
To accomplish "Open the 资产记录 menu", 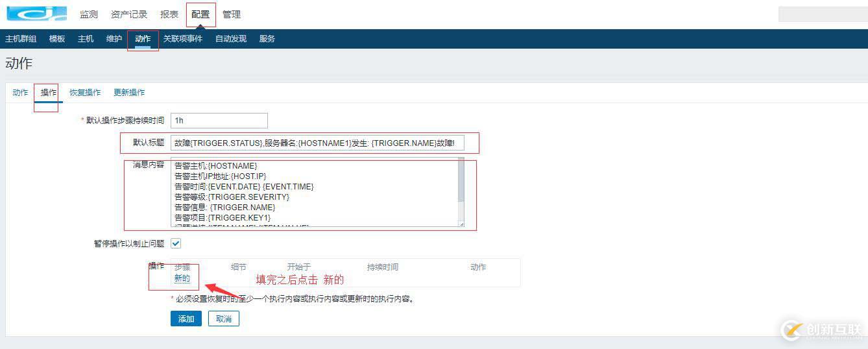I will click(x=129, y=14).
